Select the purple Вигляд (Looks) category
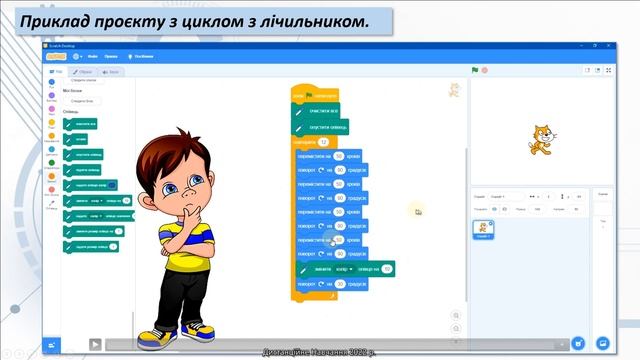640x360 pixels. click(x=51, y=97)
